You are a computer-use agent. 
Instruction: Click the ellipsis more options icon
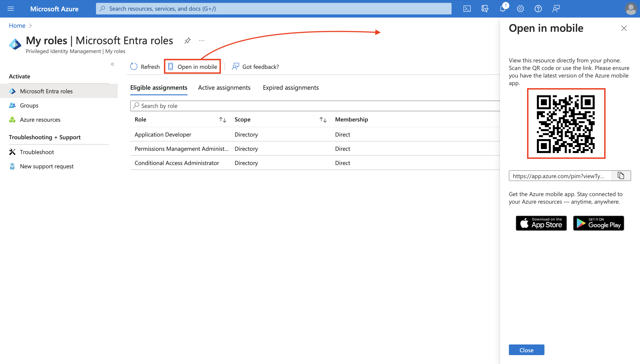point(202,41)
